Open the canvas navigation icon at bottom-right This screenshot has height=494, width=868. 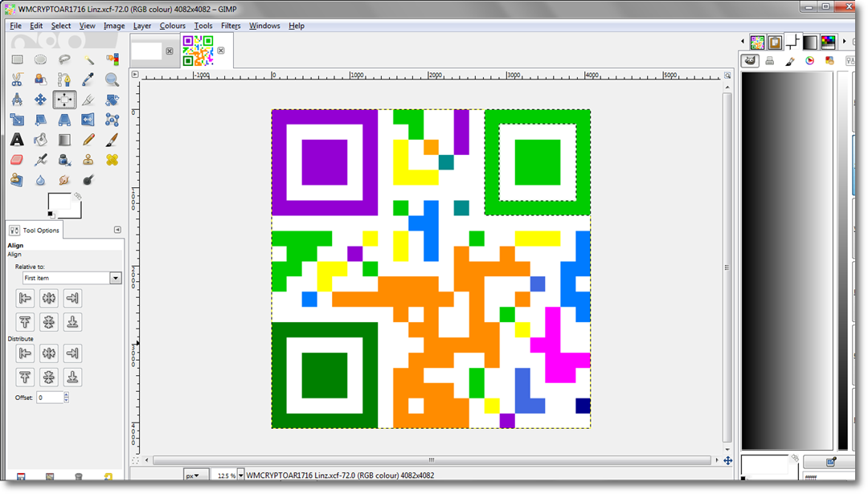[x=728, y=460]
